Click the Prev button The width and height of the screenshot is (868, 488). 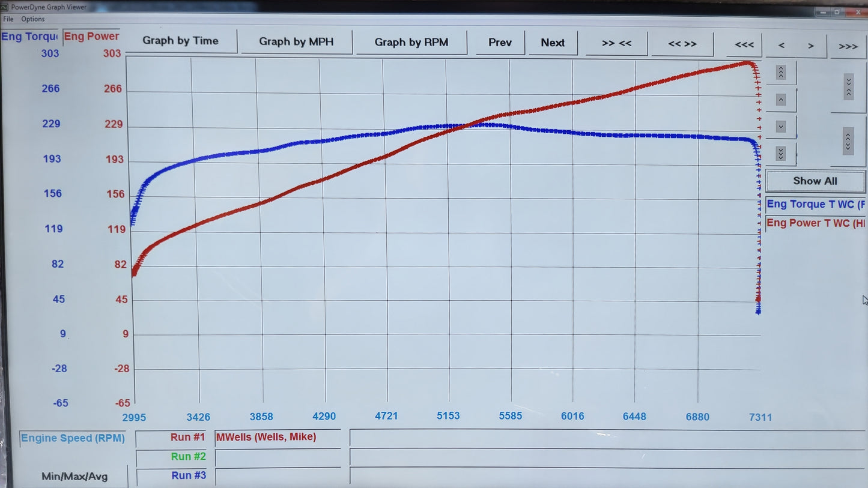point(500,43)
